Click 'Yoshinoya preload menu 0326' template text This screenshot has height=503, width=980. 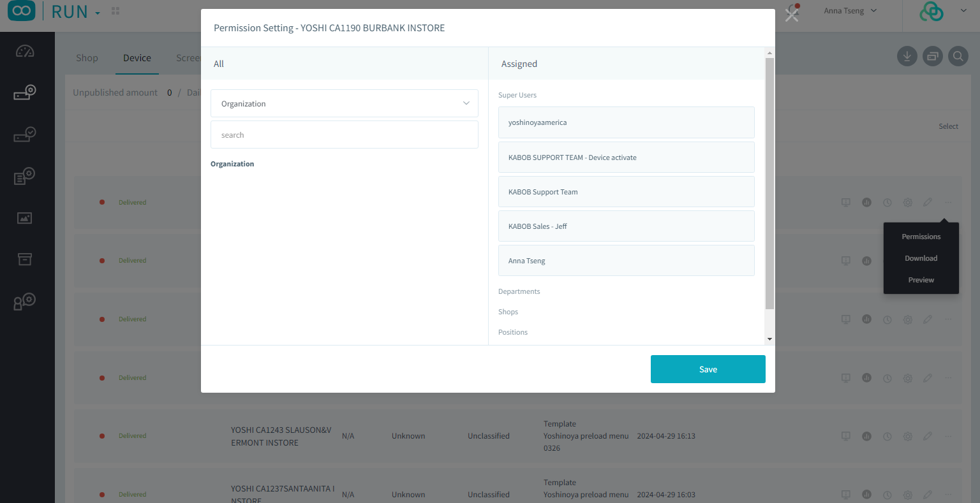click(x=586, y=442)
